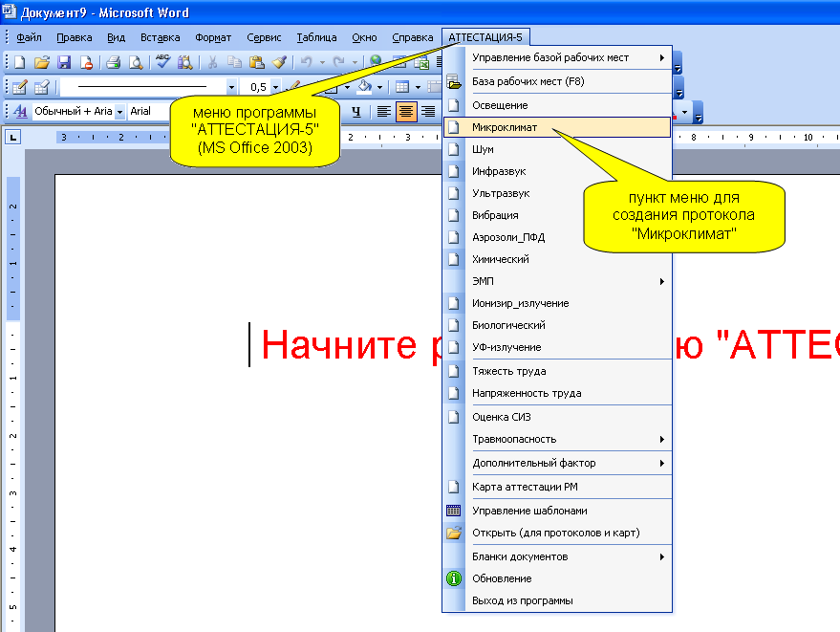
Task: Align text to the right
Action: click(428, 111)
